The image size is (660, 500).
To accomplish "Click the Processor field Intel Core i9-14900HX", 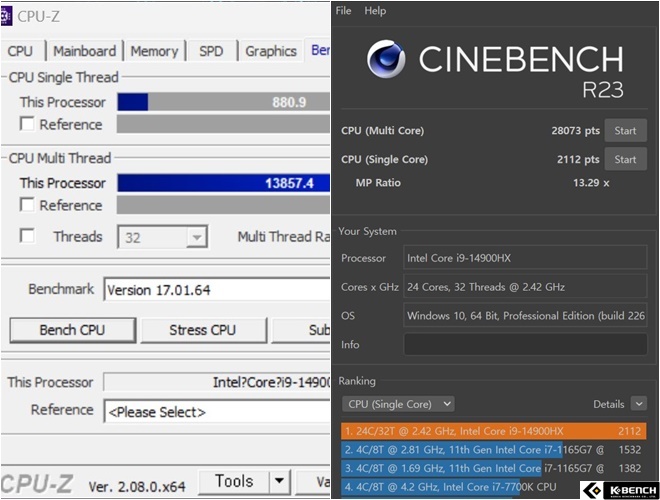I will pyautogui.click(x=525, y=258).
